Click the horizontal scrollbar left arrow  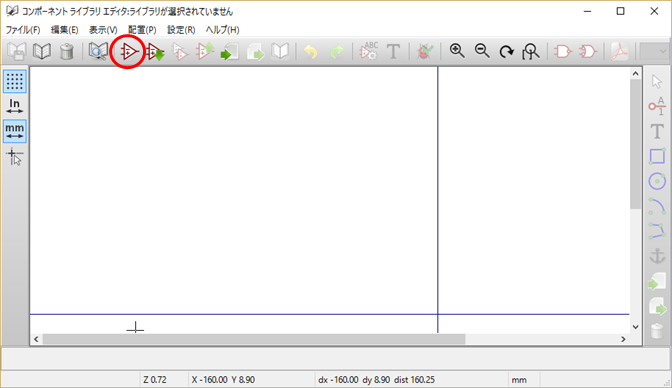click(36, 339)
